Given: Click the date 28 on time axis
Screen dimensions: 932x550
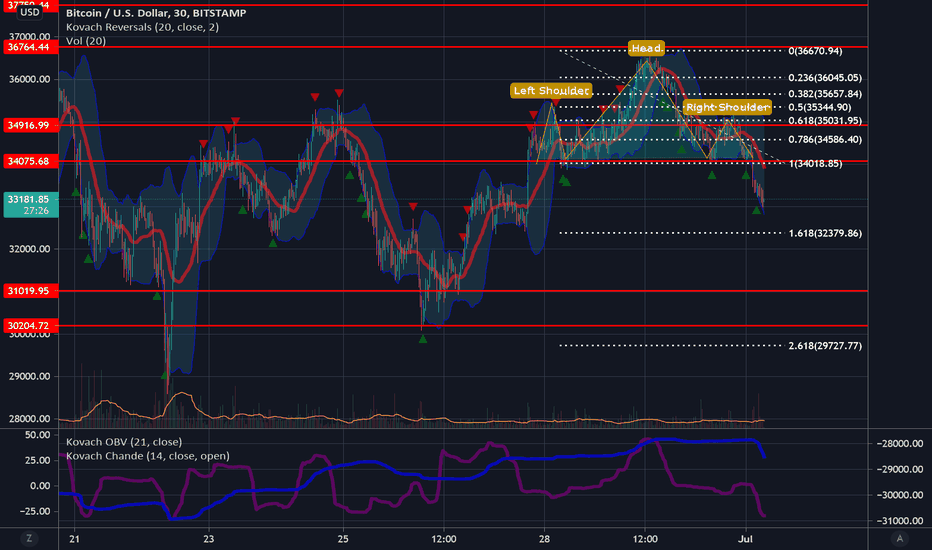Looking at the screenshot, I should pos(544,539).
